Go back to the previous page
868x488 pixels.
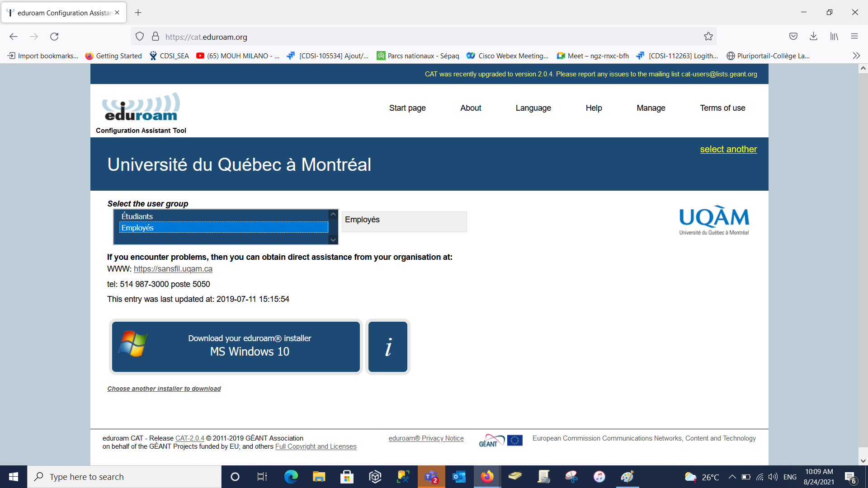pos(14,37)
